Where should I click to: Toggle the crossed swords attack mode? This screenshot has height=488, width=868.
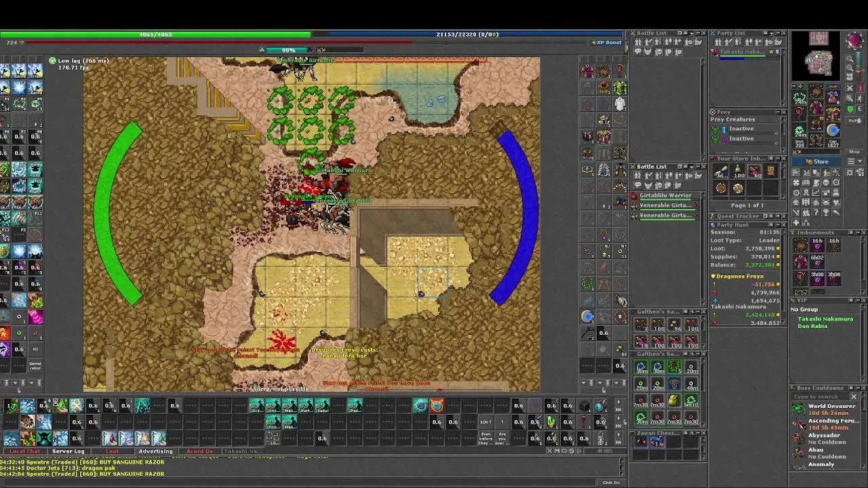click(x=850, y=88)
